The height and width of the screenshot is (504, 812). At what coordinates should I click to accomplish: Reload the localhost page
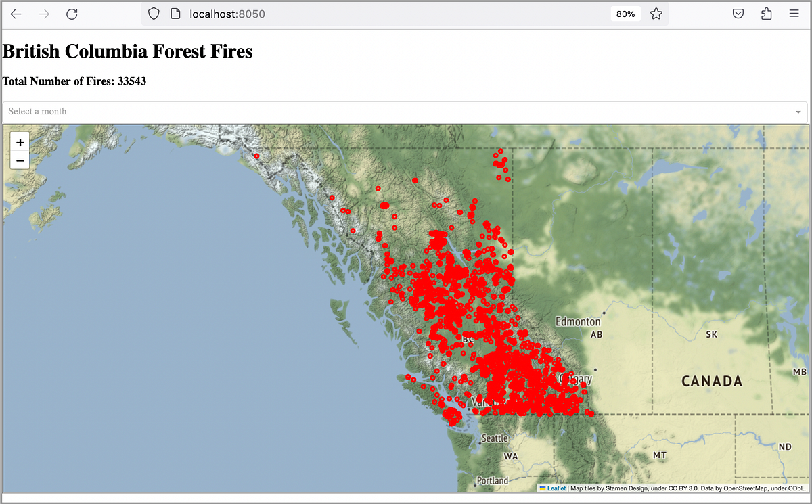click(x=72, y=14)
